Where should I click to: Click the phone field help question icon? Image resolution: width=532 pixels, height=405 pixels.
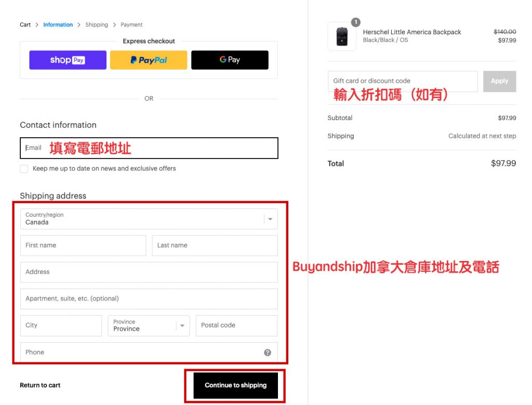(x=268, y=352)
